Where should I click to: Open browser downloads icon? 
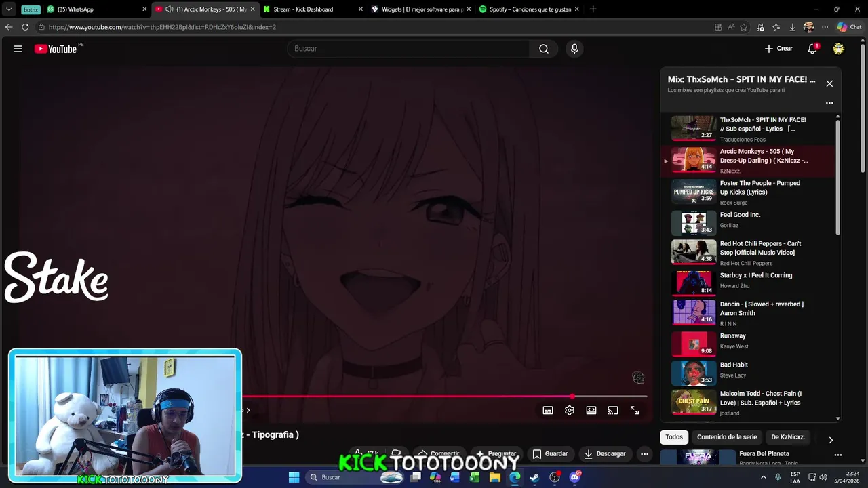[x=792, y=27]
